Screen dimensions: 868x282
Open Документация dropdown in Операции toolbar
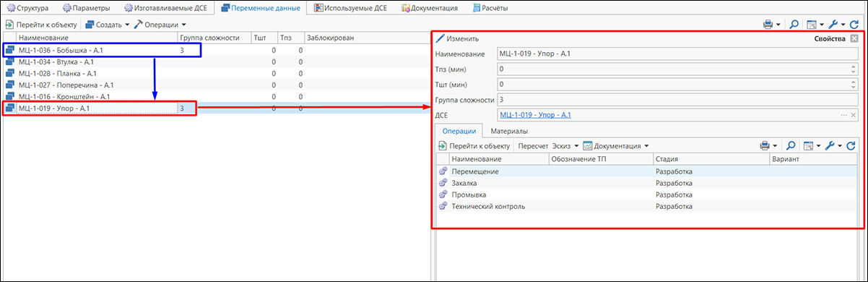(616, 145)
